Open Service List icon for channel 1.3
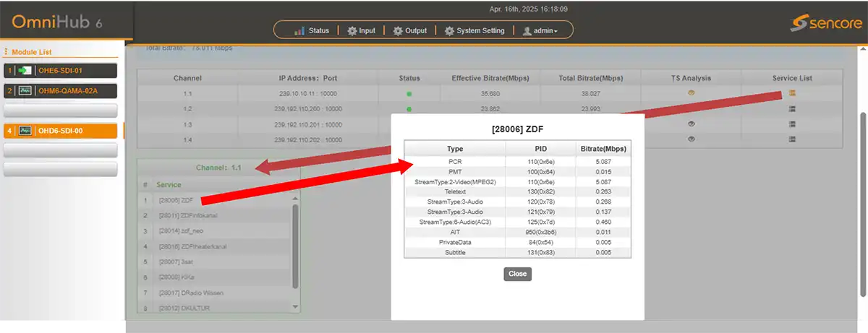Screen dimensions: 868x333 click(x=792, y=124)
